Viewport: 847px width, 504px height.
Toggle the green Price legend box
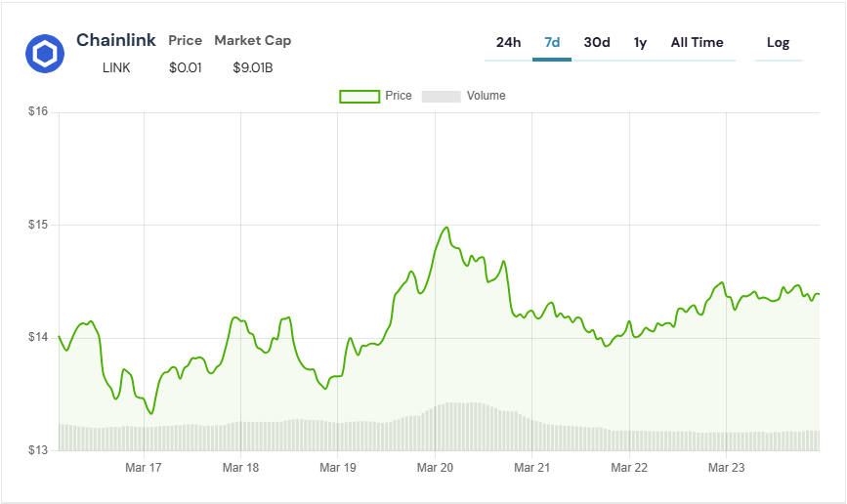coord(360,96)
